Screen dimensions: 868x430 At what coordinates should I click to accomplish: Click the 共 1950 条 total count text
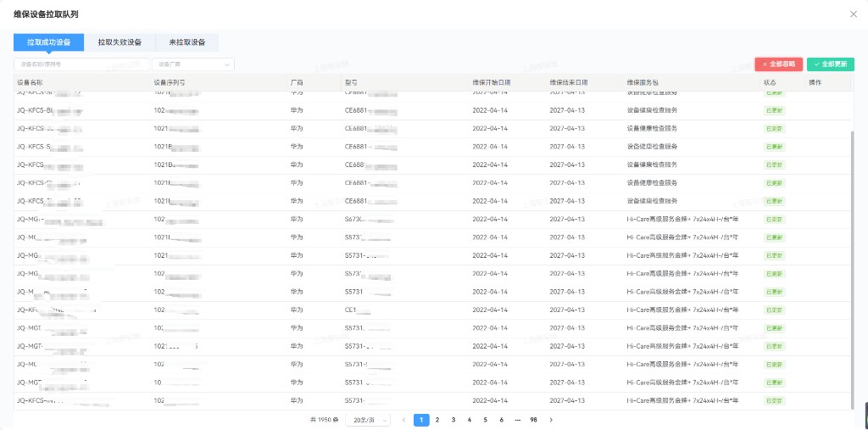click(x=325, y=420)
